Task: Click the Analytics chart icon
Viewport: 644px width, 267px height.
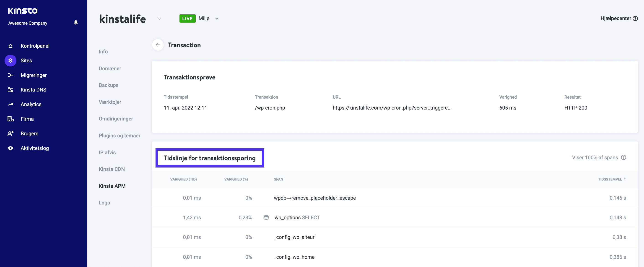Action: click(10, 104)
